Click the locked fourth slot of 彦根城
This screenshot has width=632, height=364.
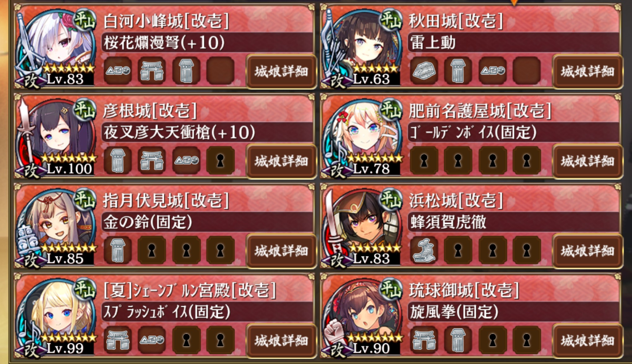pos(220,161)
